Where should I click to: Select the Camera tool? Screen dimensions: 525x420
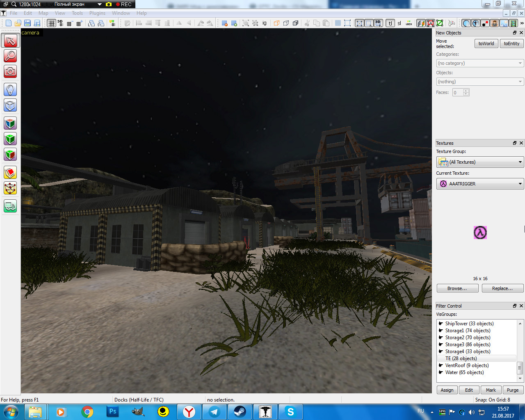[10, 71]
